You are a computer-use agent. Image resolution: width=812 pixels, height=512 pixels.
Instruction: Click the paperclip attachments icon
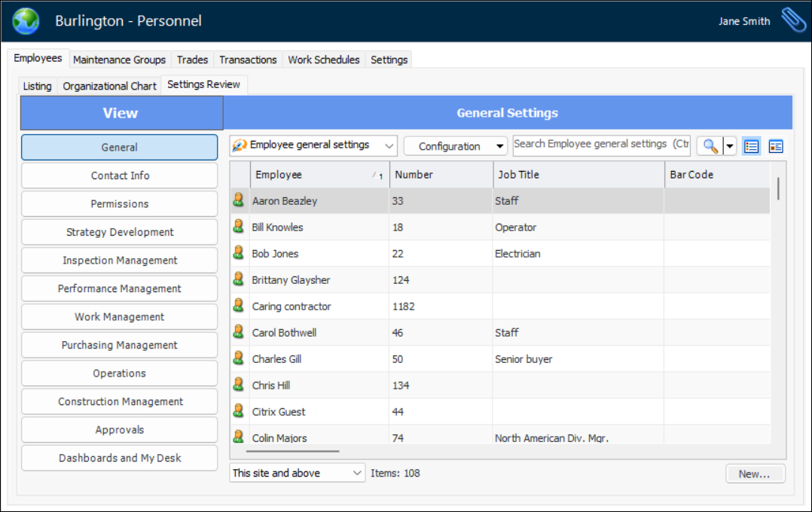(x=793, y=21)
